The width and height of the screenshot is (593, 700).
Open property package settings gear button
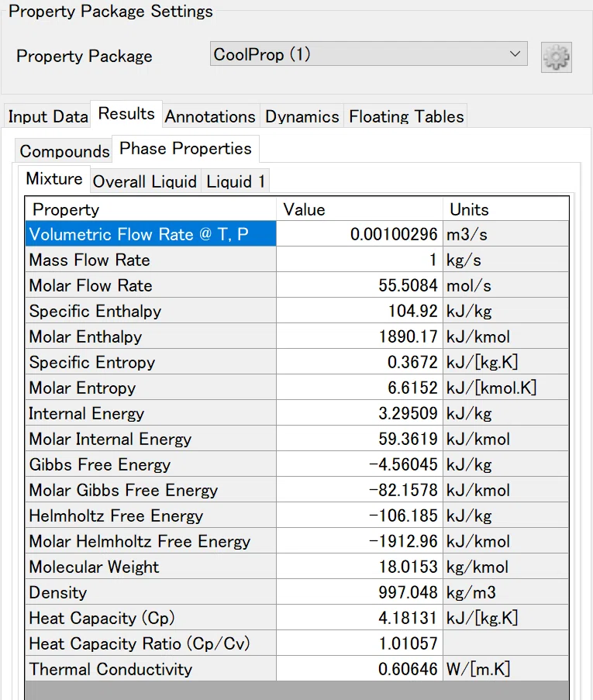coord(556,57)
